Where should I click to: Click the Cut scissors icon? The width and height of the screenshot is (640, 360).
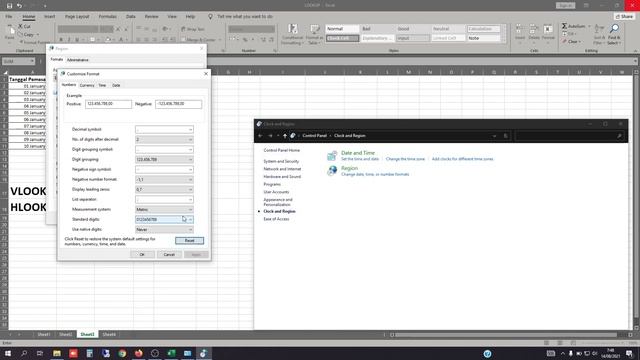(20, 26)
